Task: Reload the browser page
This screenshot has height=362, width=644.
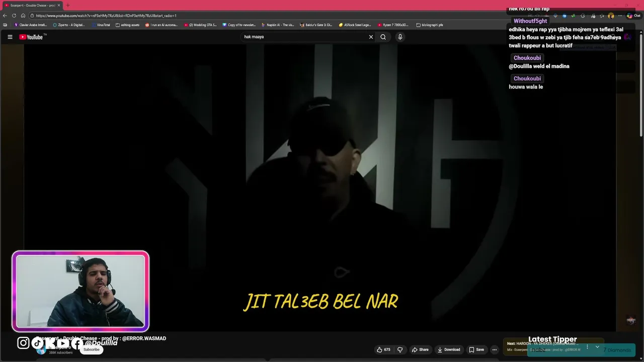Action: (x=14, y=16)
